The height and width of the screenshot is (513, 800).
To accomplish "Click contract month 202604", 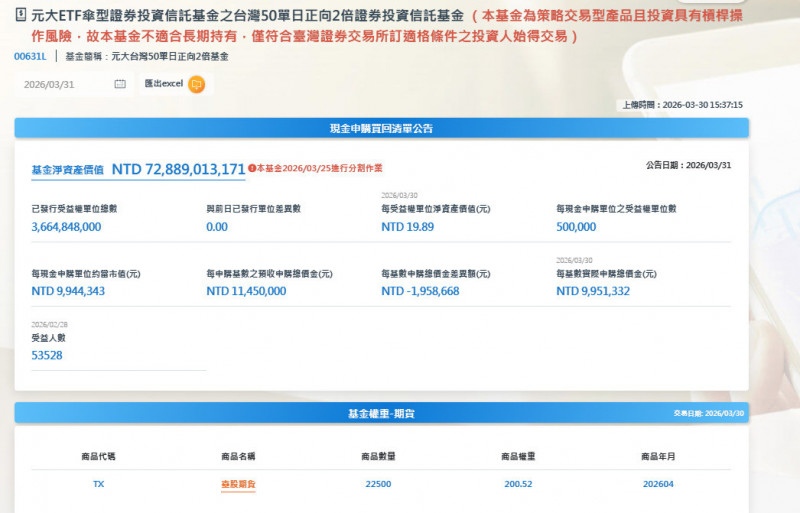I will [x=658, y=484].
